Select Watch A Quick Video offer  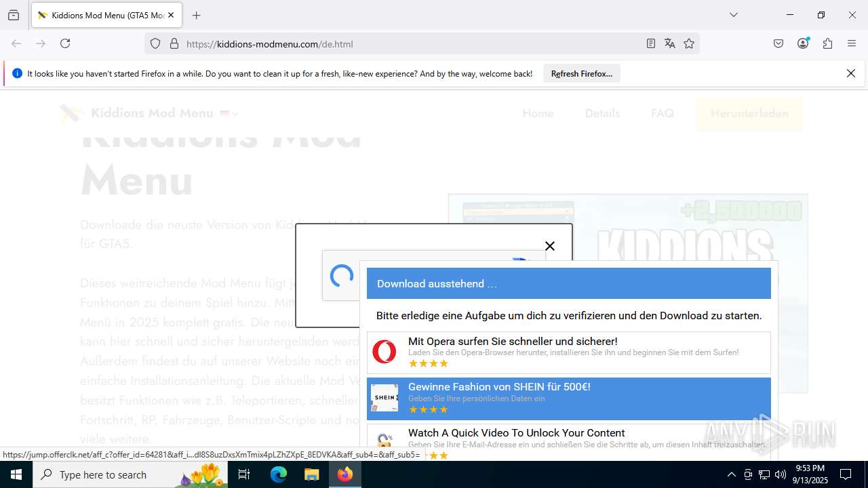569,442
